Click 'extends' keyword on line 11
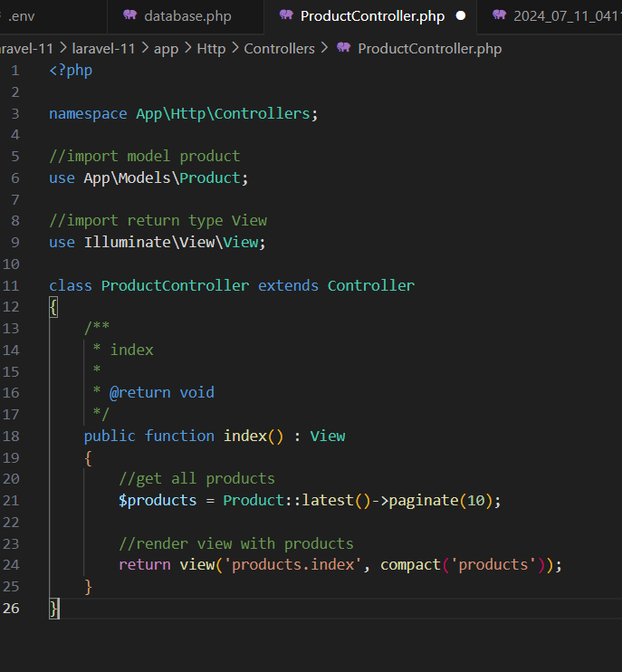 point(288,286)
